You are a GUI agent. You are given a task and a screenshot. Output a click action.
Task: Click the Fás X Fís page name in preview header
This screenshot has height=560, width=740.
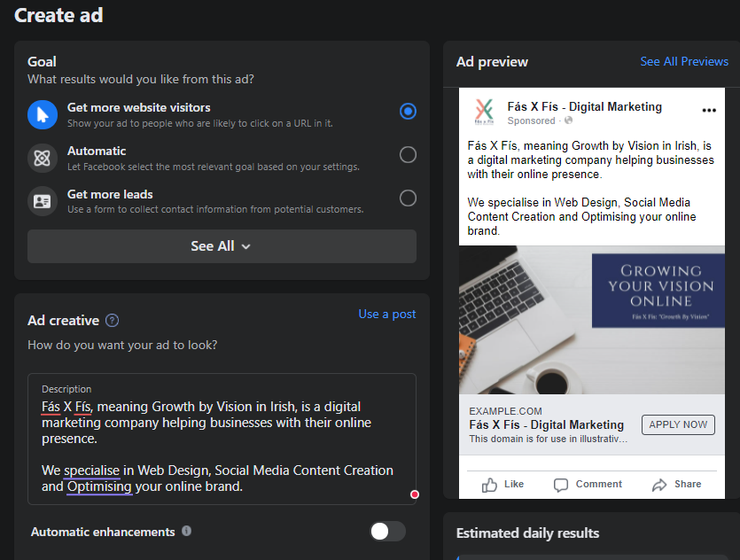584,106
